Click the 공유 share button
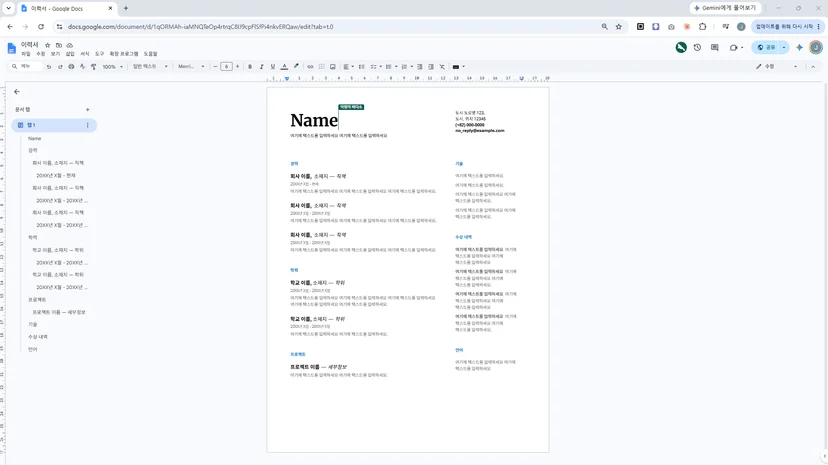This screenshot has height=465, width=828. coord(766,48)
